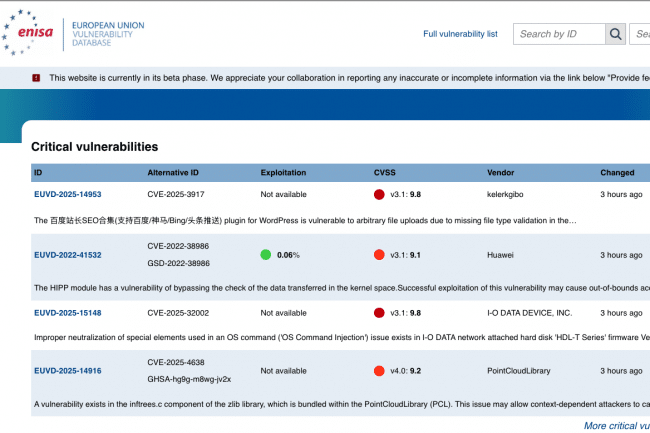Open vulnerability EUVD-2025-14916

click(x=68, y=371)
